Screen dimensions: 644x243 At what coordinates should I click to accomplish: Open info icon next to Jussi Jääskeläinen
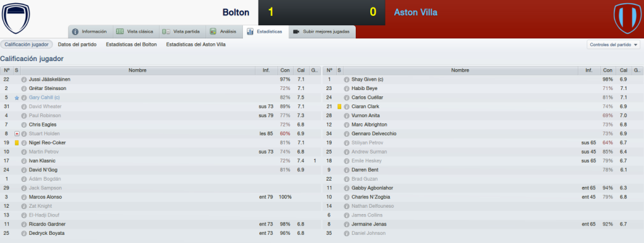[24, 79]
